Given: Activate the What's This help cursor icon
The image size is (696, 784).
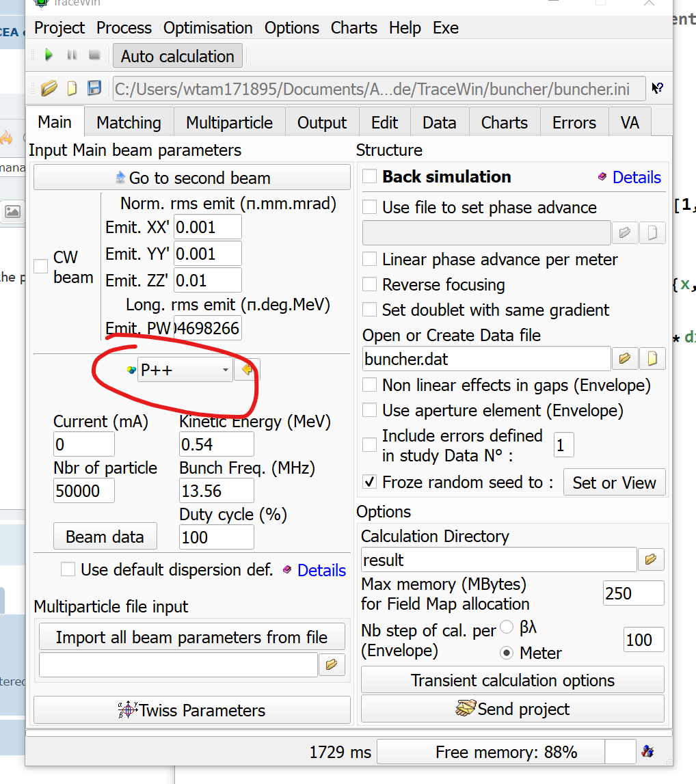Looking at the screenshot, I should coord(658,88).
